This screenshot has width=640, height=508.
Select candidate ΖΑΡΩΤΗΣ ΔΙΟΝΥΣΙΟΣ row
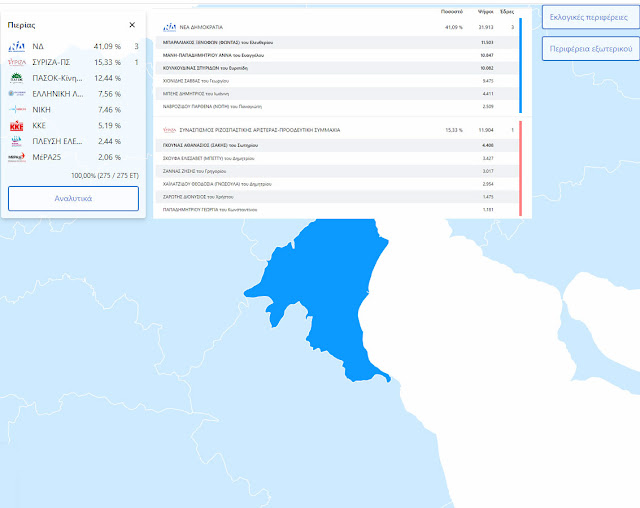point(337,197)
